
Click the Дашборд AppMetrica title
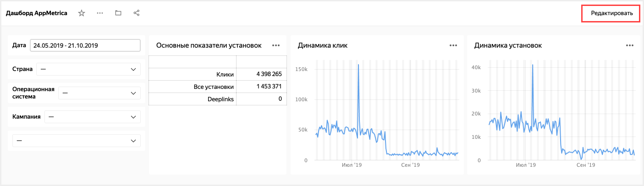37,13
